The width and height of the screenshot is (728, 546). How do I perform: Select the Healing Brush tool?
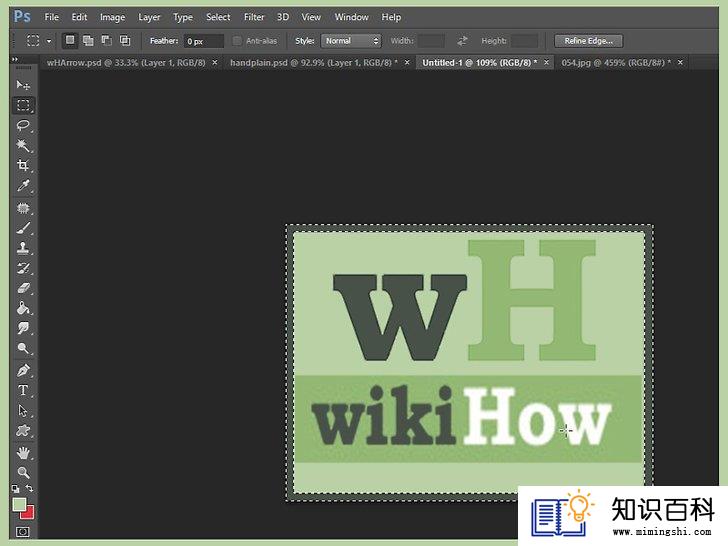pyautogui.click(x=23, y=208)
